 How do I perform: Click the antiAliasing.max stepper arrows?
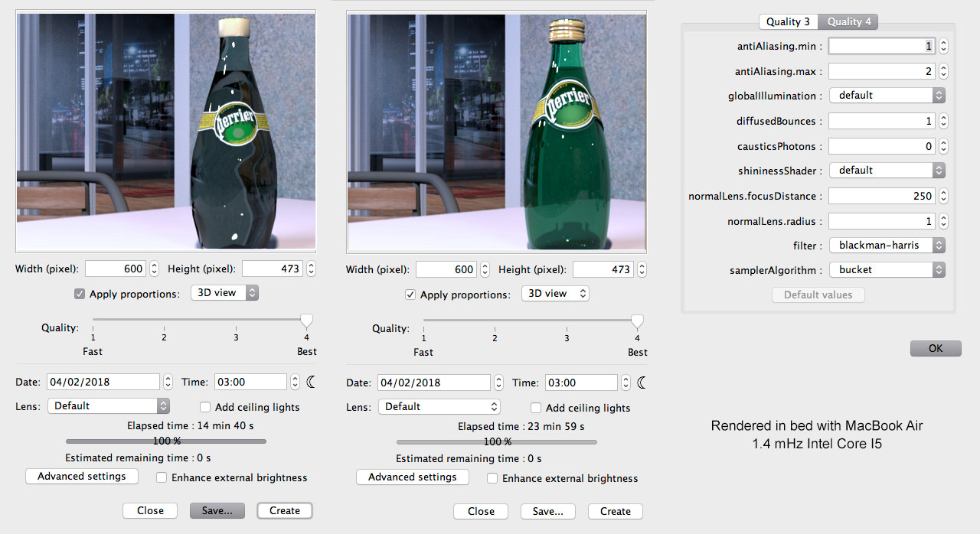coord(943,71)
